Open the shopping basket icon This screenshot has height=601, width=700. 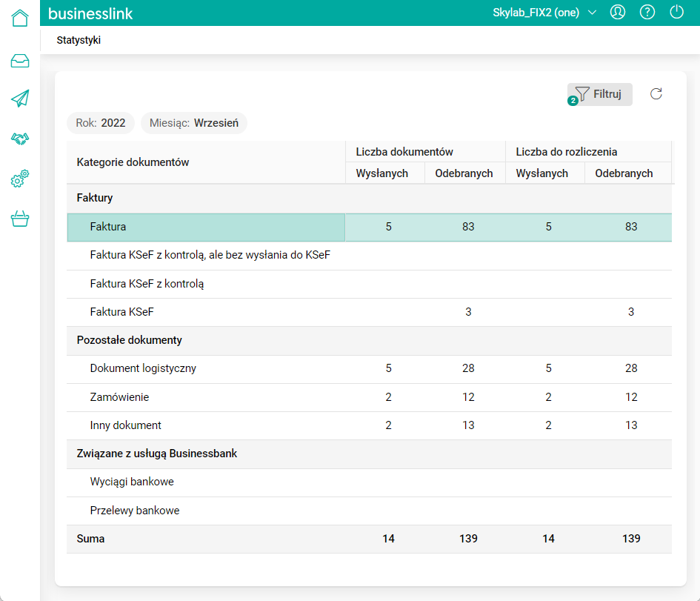point(20,219)
